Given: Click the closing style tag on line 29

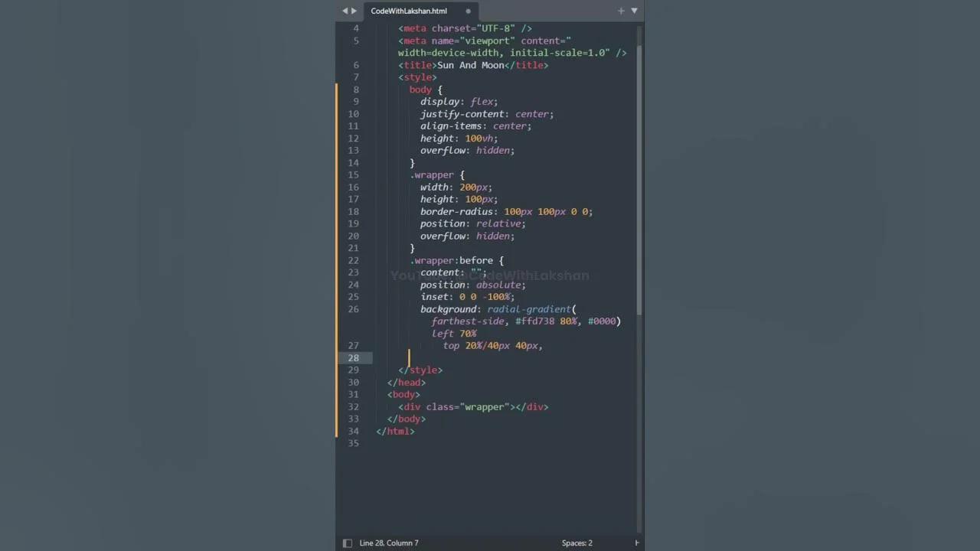Looking at the screenshot, I should tap(420, 370).
